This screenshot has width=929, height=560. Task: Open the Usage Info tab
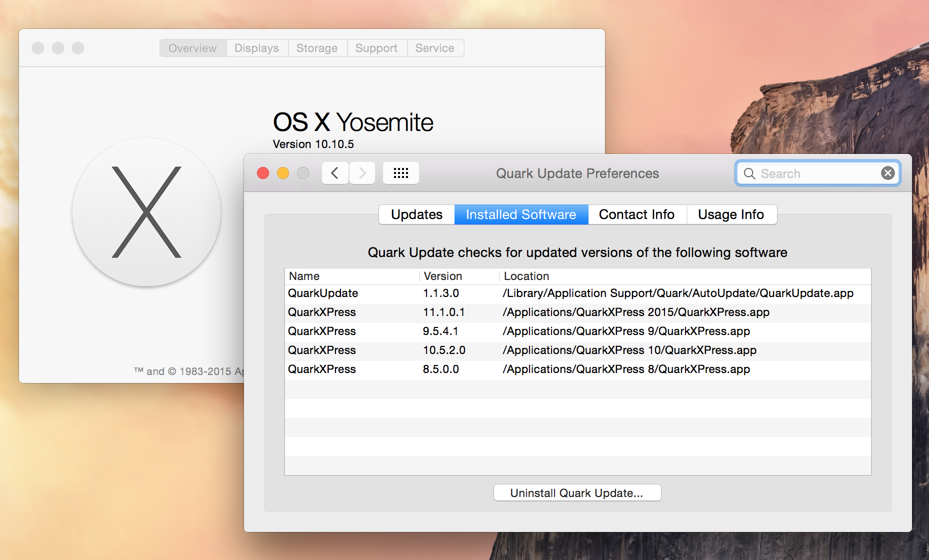731,214
